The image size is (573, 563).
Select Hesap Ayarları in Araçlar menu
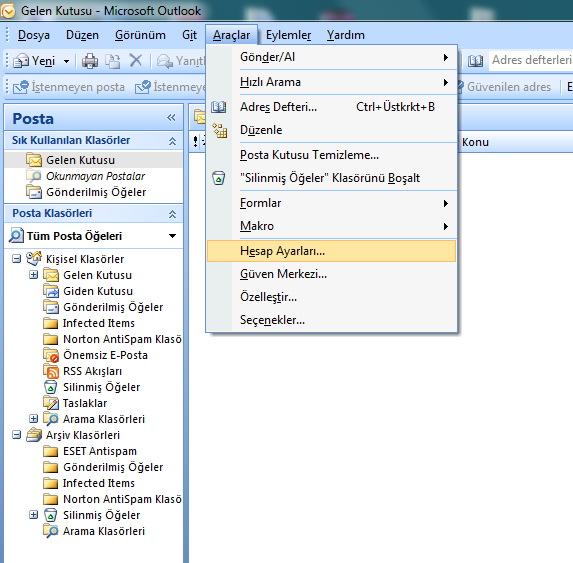pos(332,251)
